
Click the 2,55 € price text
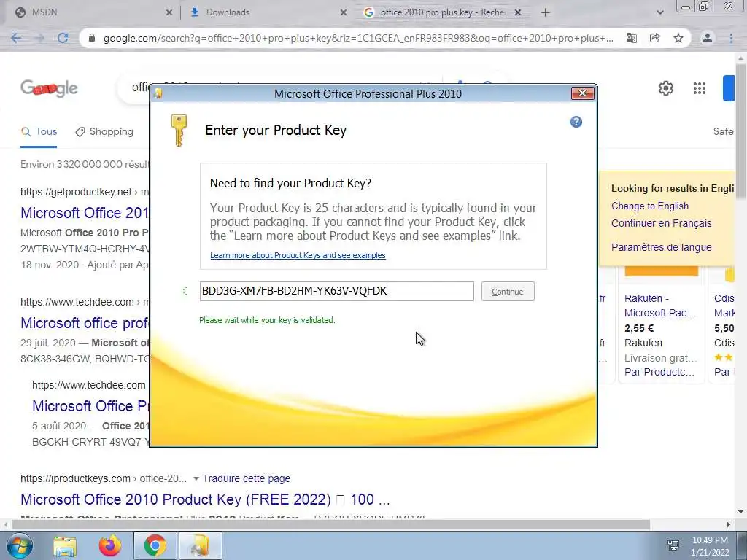point(639,328)
